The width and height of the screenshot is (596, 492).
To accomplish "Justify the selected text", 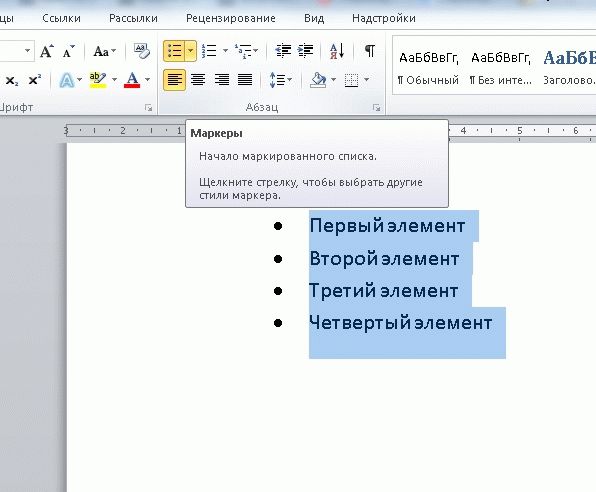I will pyautogui.click(x=245, y=80).
